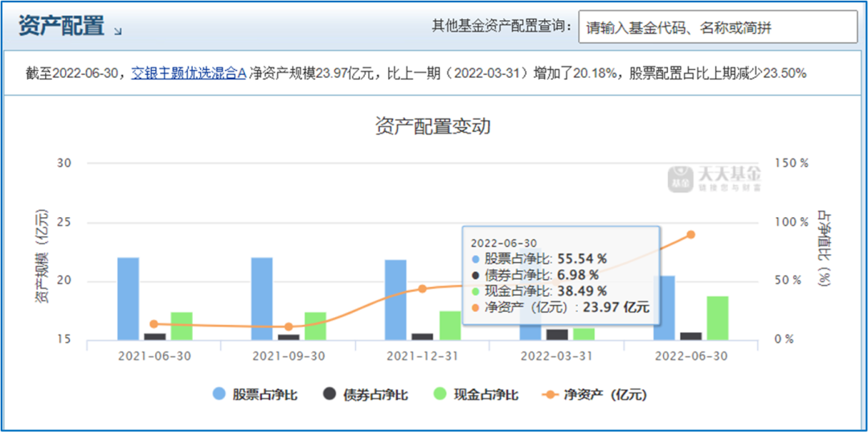Image resolution: width=868 pixels, height=432 pixels.
Task: Click the 天天基金 watermark logo
Action: pos(714,179)
